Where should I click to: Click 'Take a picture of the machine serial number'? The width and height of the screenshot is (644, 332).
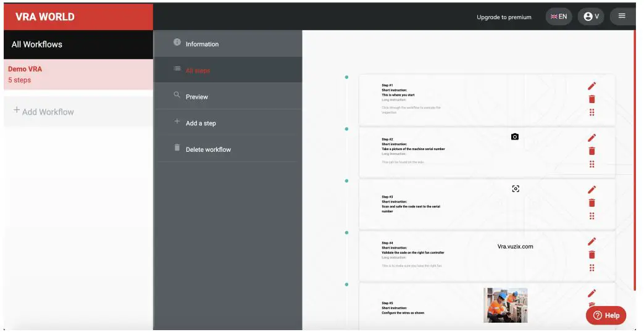[413, 149]
